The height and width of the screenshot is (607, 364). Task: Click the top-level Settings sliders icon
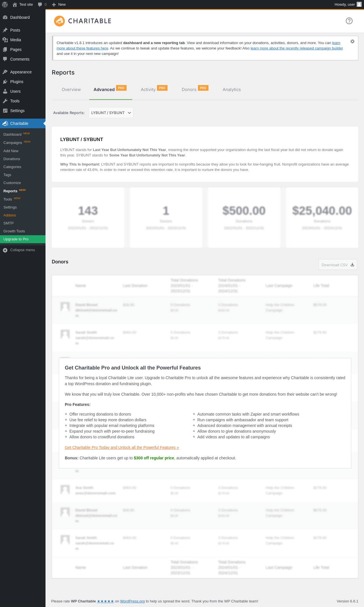(5, 111)
